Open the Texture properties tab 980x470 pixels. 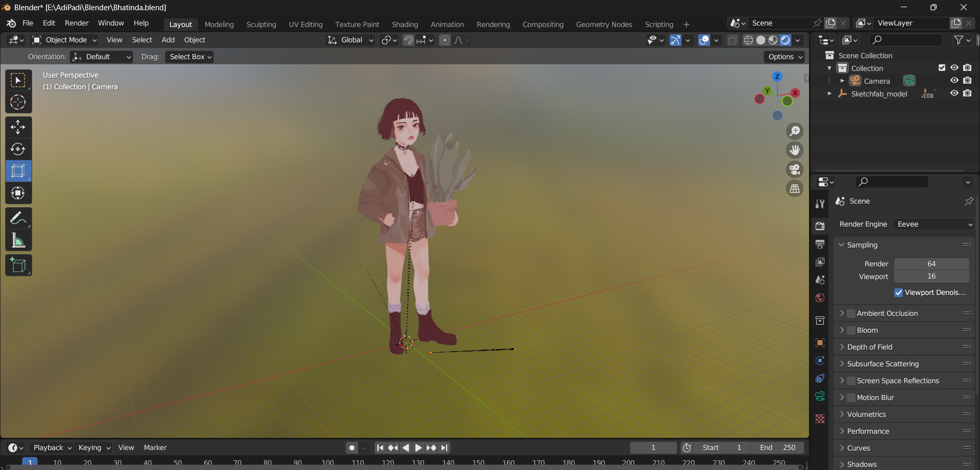[x=820, y=419]
